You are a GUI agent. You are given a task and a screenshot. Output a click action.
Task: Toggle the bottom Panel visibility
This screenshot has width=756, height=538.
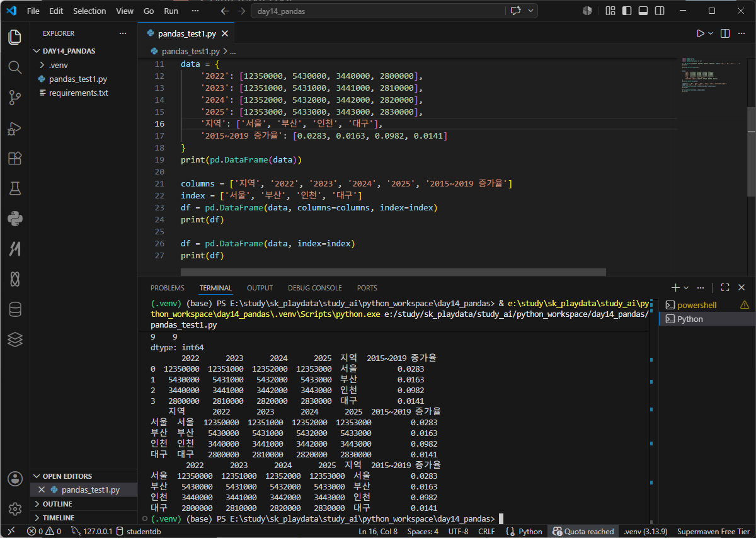pyautogui.click(x=643, y=11)
